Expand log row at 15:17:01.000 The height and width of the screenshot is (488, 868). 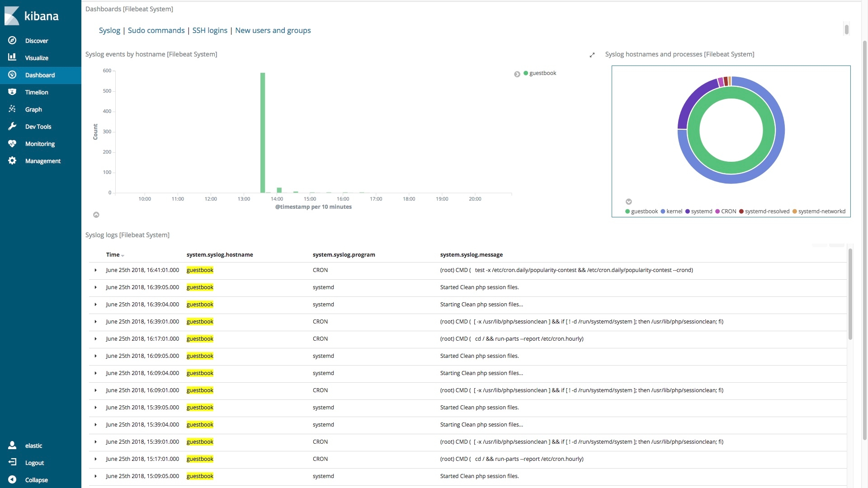tap(95, 459)
